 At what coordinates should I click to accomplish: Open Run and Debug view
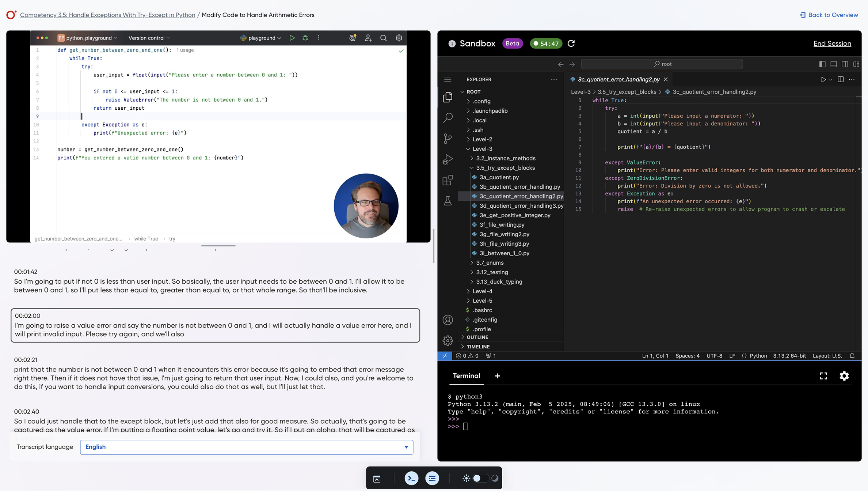coord(448,159)
